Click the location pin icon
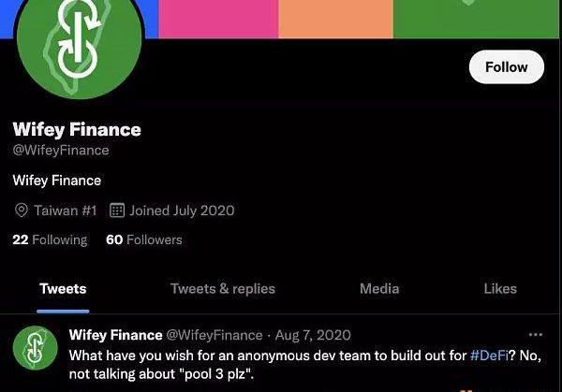 coord(21,211)
